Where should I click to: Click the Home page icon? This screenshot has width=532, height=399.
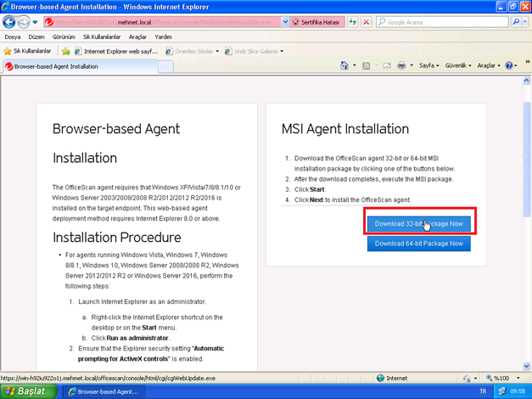(344, 65)
